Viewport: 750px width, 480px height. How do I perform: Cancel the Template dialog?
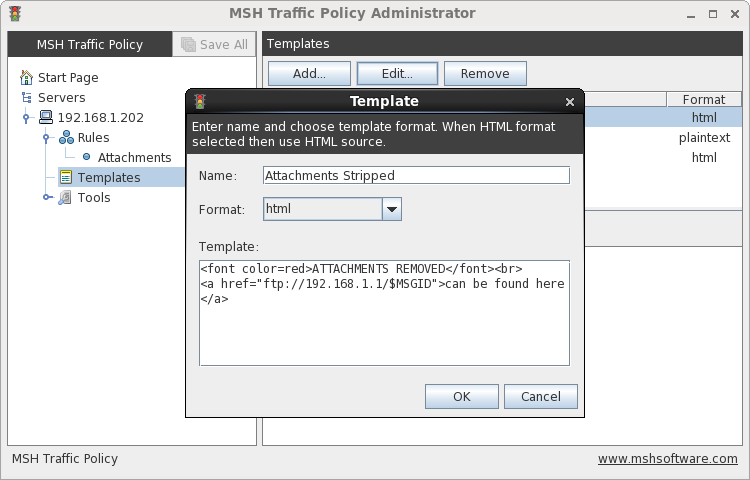[x=540, y=396]
